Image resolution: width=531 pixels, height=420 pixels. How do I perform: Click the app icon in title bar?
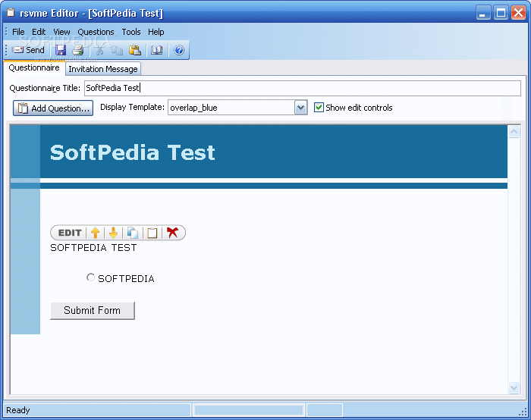(x=11, y=13)
